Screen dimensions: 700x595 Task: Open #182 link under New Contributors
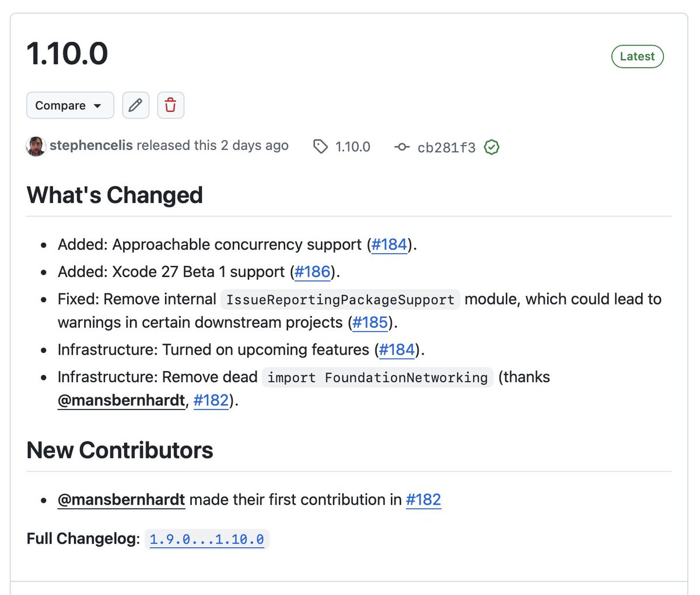tap(423, 500)
